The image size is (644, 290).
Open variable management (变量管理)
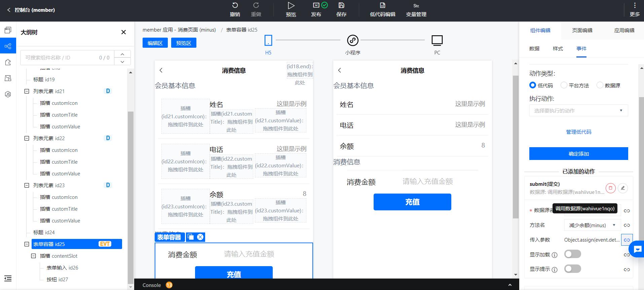(416, 9)
